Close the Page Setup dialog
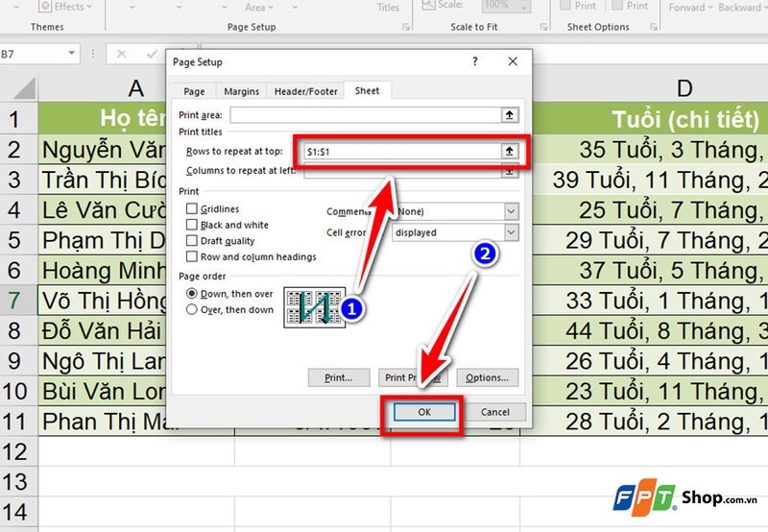The width and height of the screenshot is (768, 532). tap(513, 61)
